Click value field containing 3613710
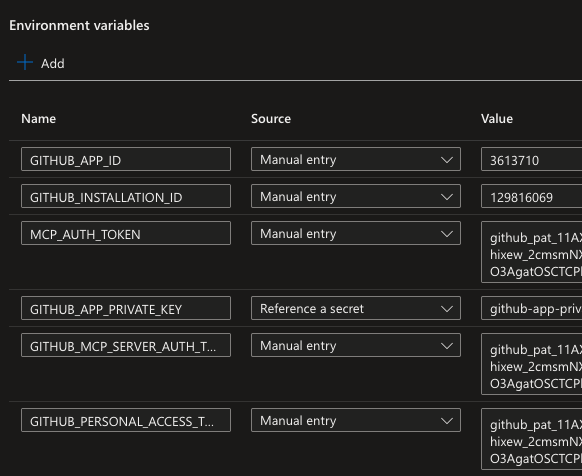This screenshot has width=582, height=476. point(532,159)
